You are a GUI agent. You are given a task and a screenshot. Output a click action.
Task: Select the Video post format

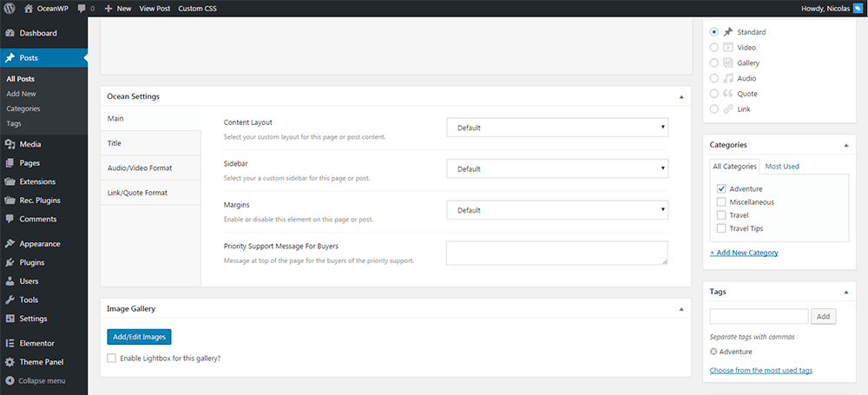(714, 48)
